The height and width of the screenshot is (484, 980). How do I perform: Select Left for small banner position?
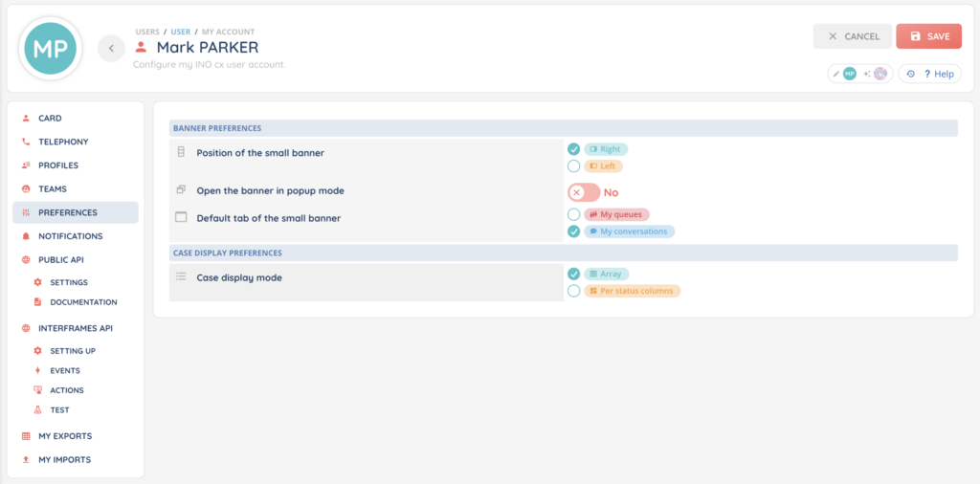574,166
